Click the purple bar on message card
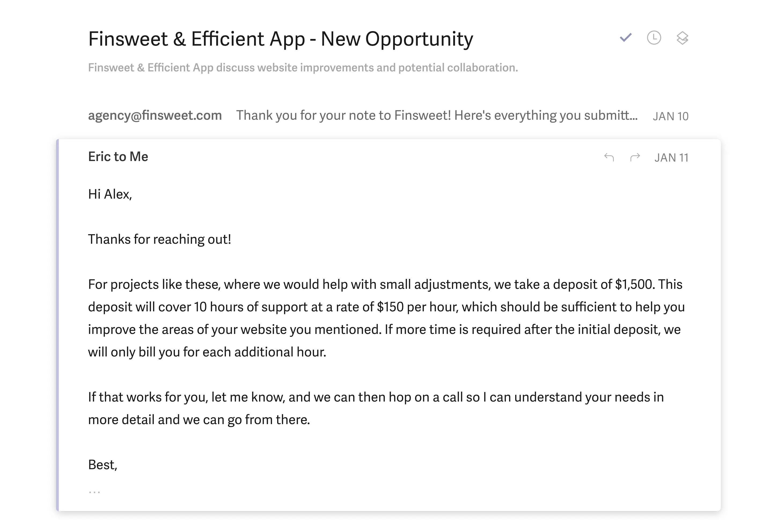Viewport: 777px width, 532px height. [x=57, y=324]
